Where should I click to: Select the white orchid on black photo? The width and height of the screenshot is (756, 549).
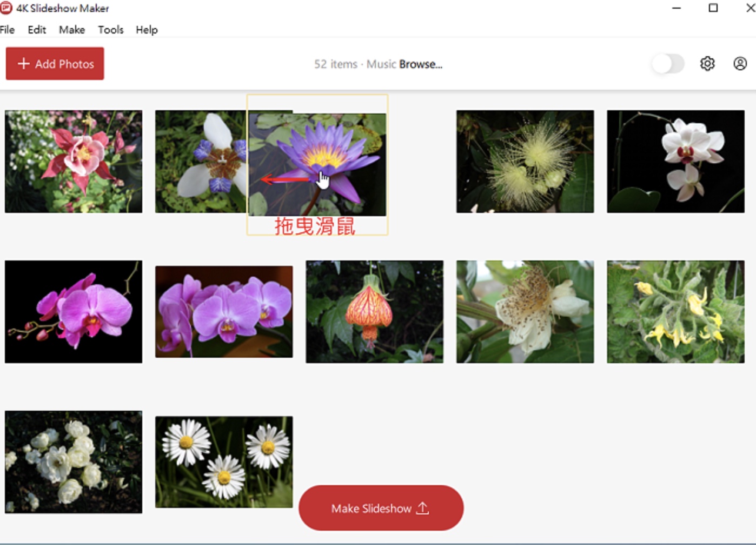click(x=676, y=162)
